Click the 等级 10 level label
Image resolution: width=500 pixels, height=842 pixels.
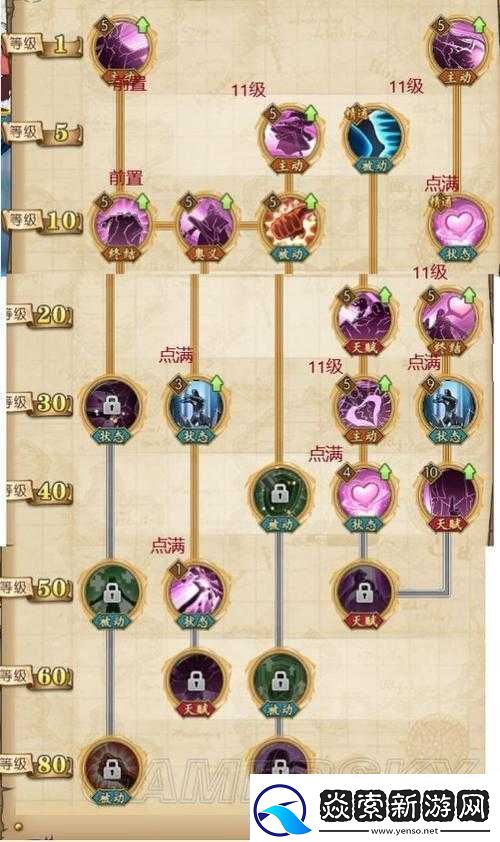click(x=42, y=221)
